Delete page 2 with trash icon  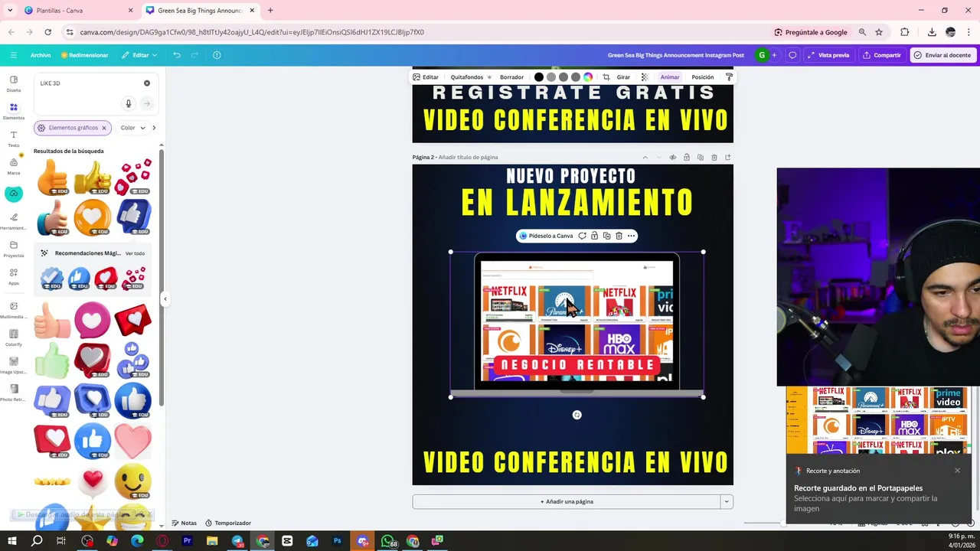(x=714, y=158)
